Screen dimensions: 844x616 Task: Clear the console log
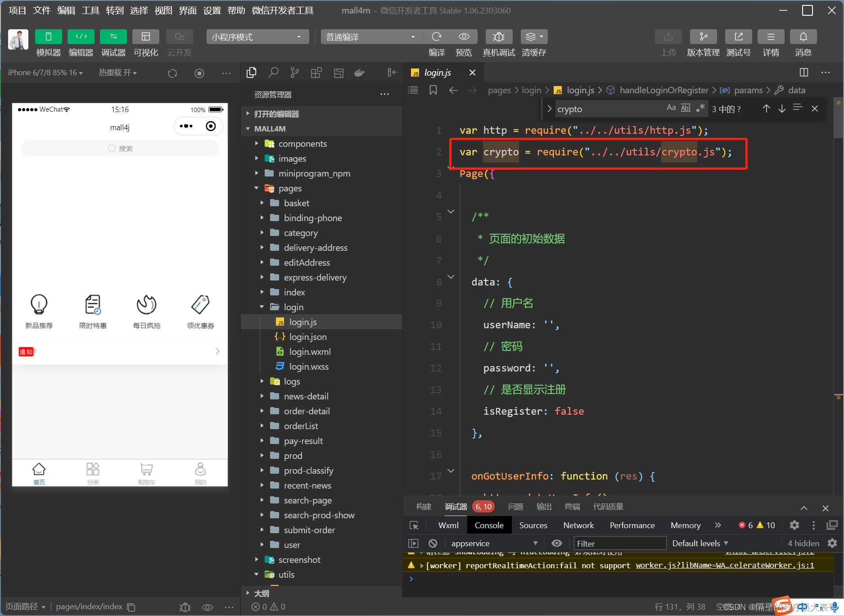[x=433, y=544]
